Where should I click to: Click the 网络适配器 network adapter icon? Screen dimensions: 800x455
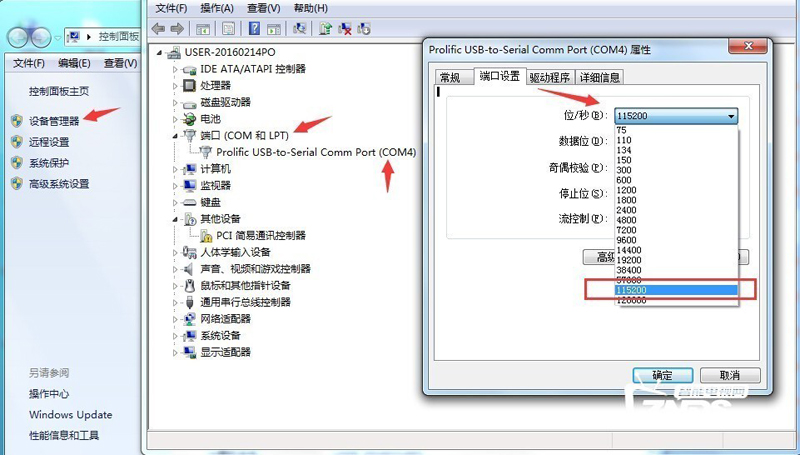coord(189,319)
